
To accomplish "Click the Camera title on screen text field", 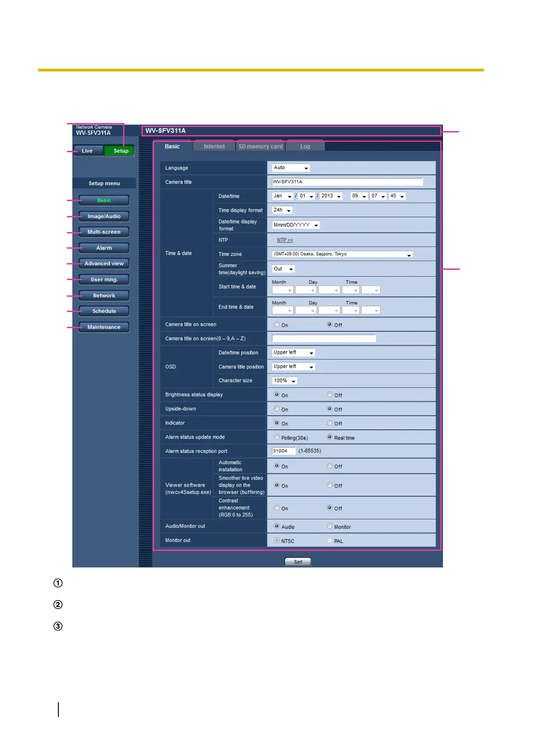I will [324, 338].
